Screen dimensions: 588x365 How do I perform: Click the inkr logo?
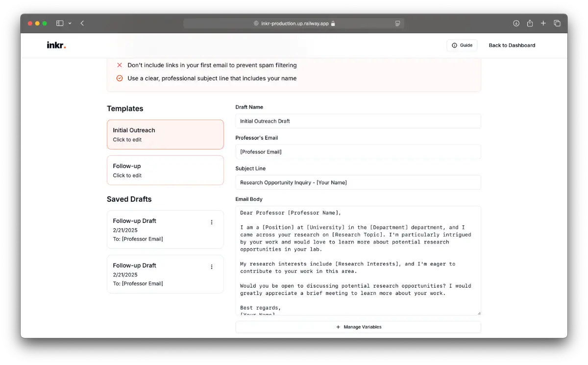(x=56, y=46)
